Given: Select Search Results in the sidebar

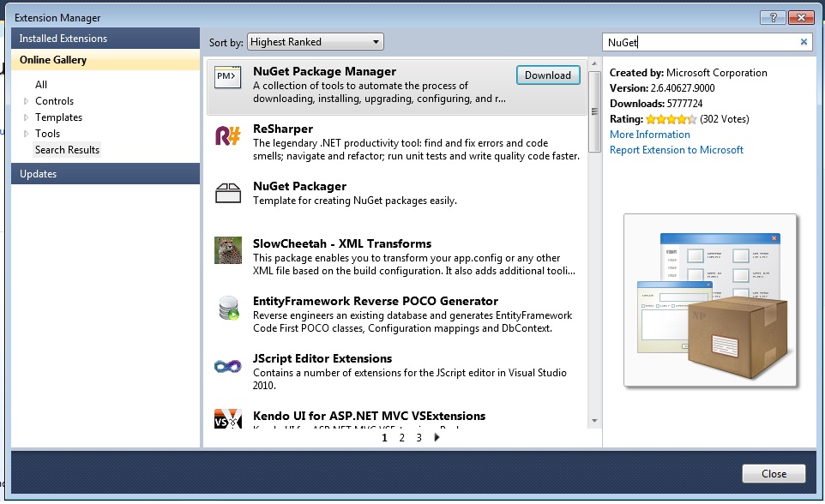Looking at the screenshot, I should point(67,149).
